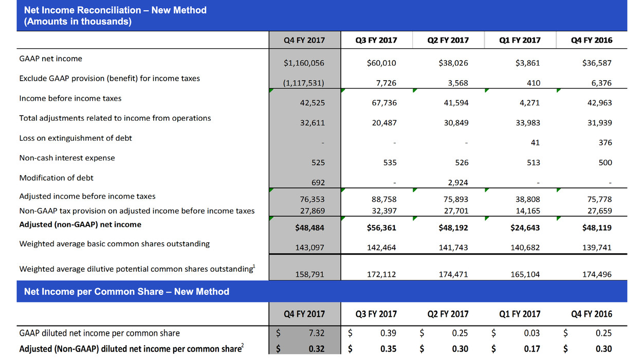Click green triangle marker on the 42,963 cell
The image size is (644, 362).
click(x=559, y=91)
